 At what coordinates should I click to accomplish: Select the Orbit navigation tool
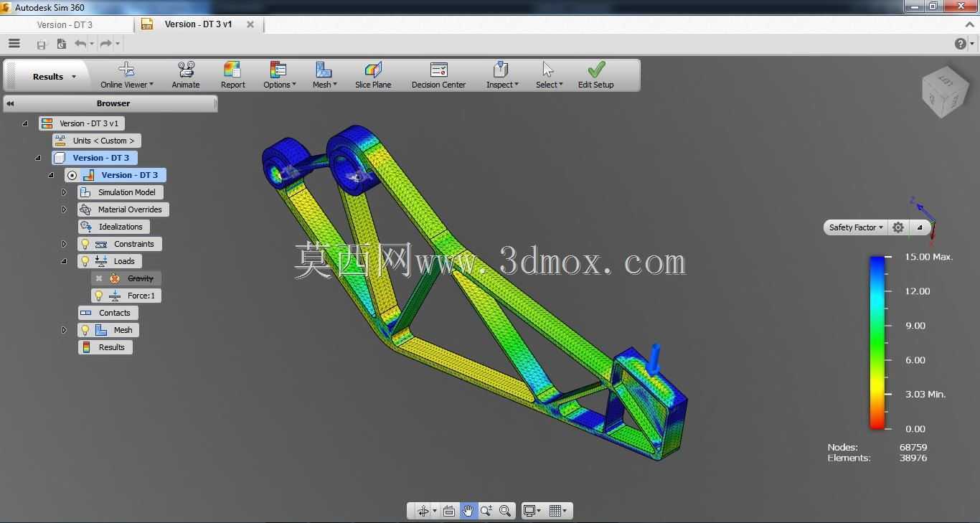[x=423, y=511]
